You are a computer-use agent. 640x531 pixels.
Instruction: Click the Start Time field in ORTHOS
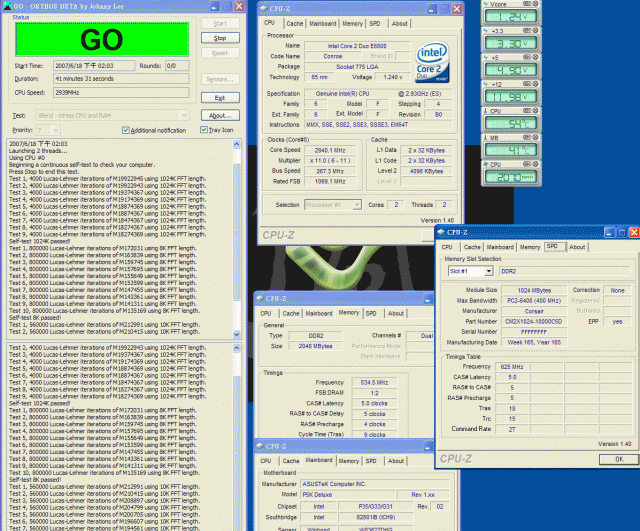pyautogui.click(x=94, y=66)
